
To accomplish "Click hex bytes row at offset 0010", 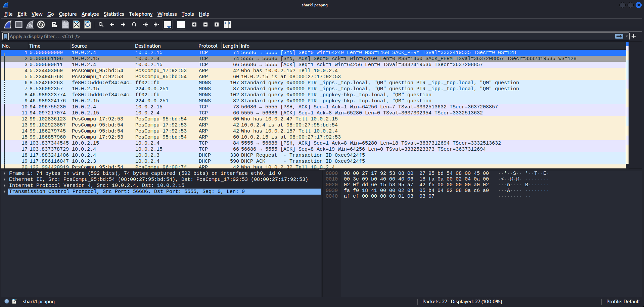I will tap(416, 179).
